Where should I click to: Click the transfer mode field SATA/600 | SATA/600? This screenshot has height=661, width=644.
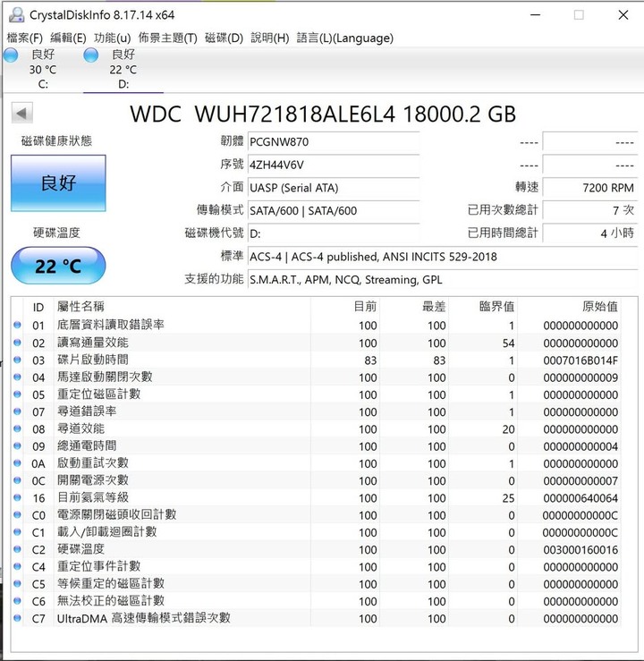[334, 211]
